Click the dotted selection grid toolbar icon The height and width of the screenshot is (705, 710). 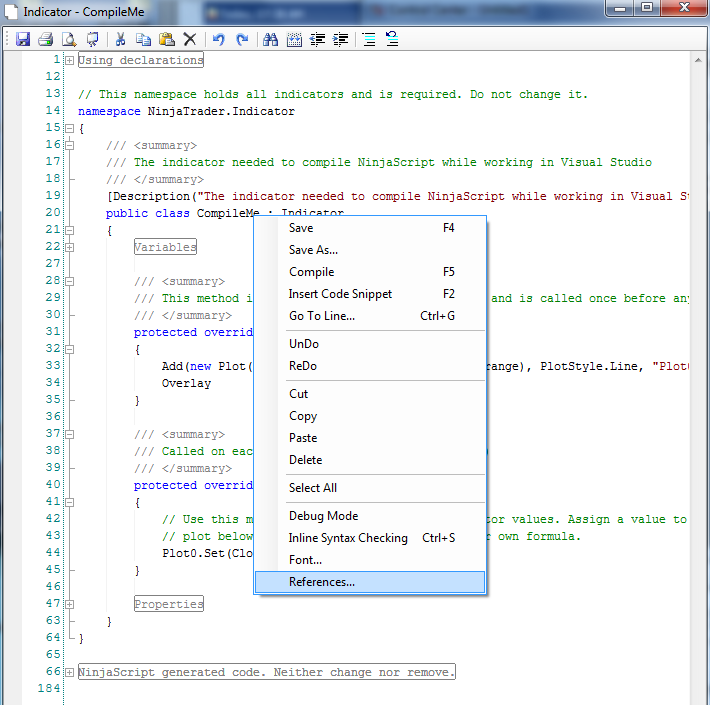click(x=294, y=39)
